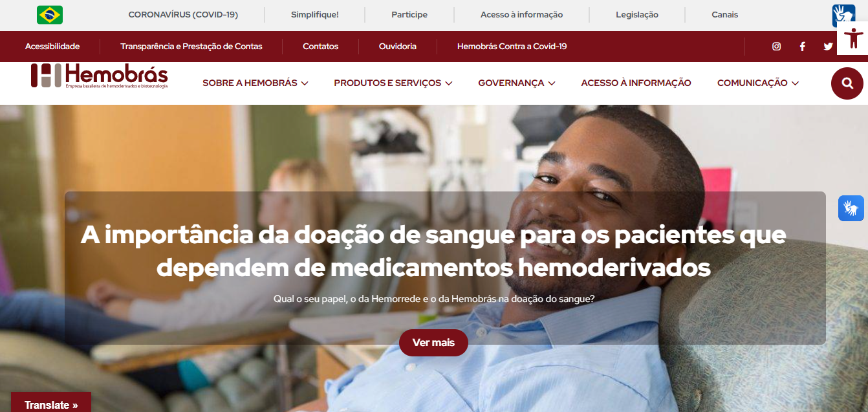This screenshot has height=412, width=868.
Task: Open the Coronavírus (COVID-19) link
Action: [183, 14]
